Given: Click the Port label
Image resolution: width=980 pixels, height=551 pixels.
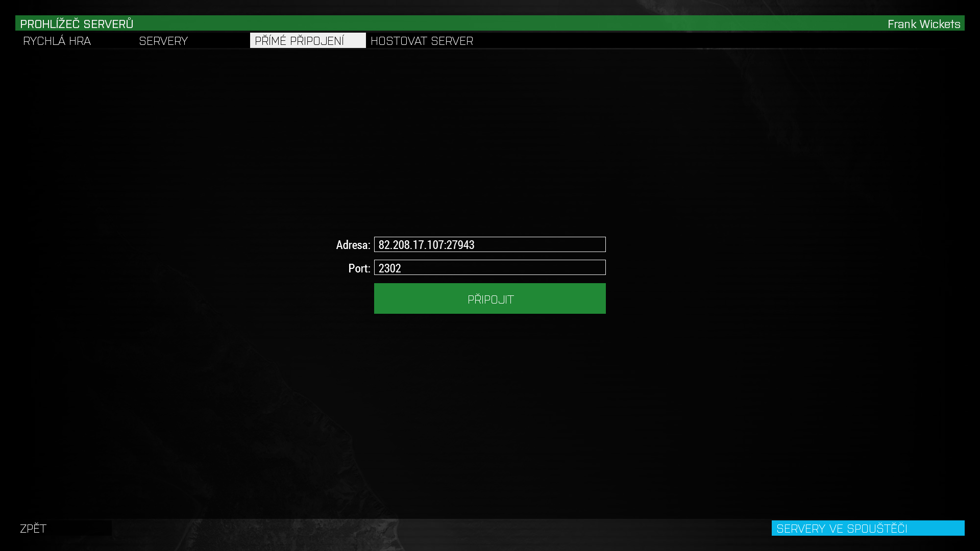Looking at the screenshot, I should pos(359,268).
